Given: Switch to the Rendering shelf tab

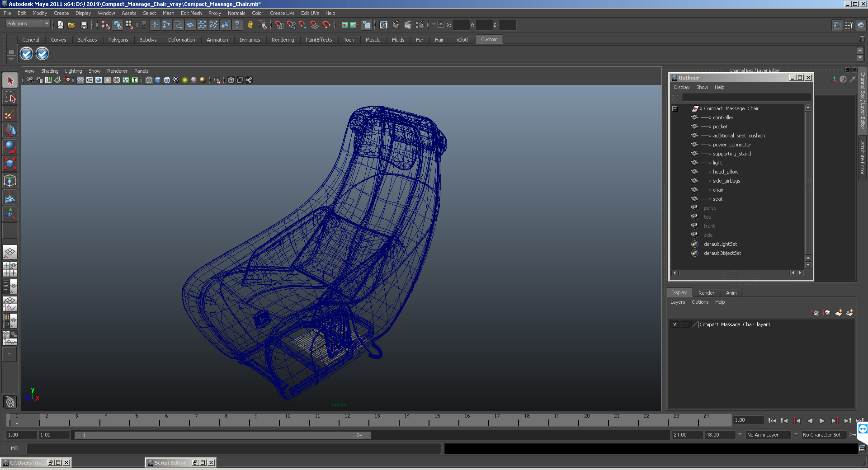Looking at the screenshot, I should click(283, 40).
